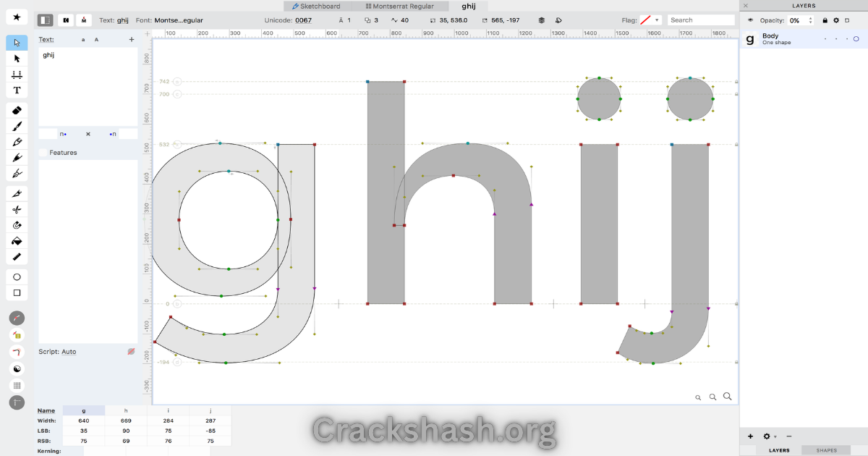Viewport: 868px width, 456px height.
Task: Switch to the Montserrat Regular tab
Action: [399, 6]
